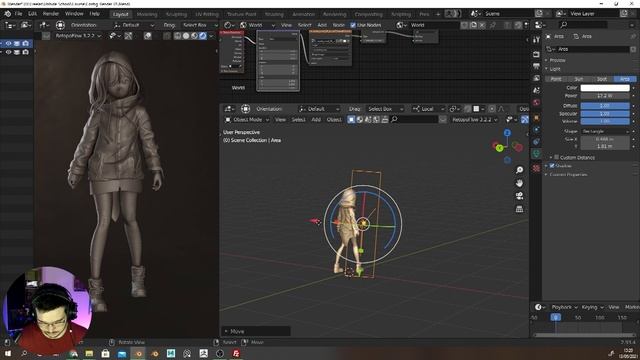Viewport: 640px width, 360px height.
Task: Open the Object Data light properties tab
Action: click(x=536, y=154)
